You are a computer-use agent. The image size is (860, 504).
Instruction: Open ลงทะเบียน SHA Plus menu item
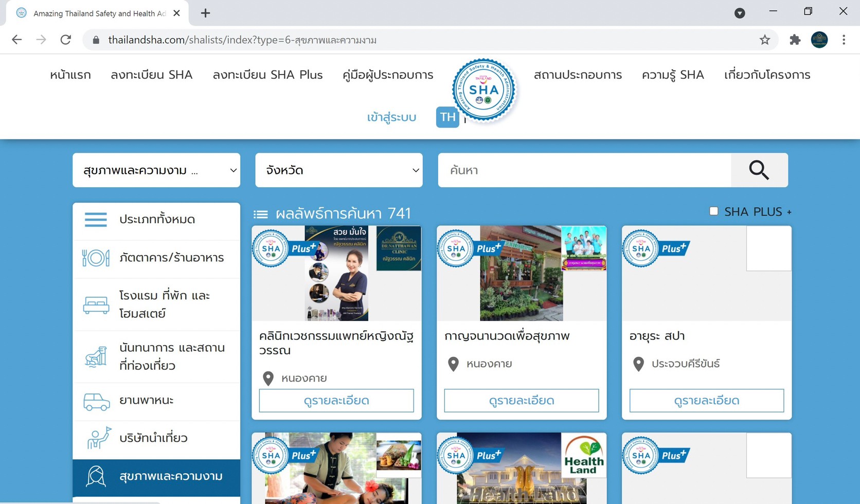click(268, 75)
